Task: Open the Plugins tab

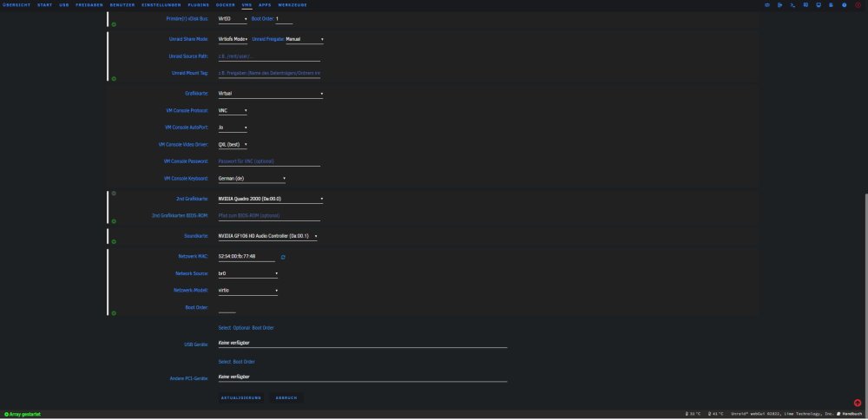Action: [x=199, y=5]
